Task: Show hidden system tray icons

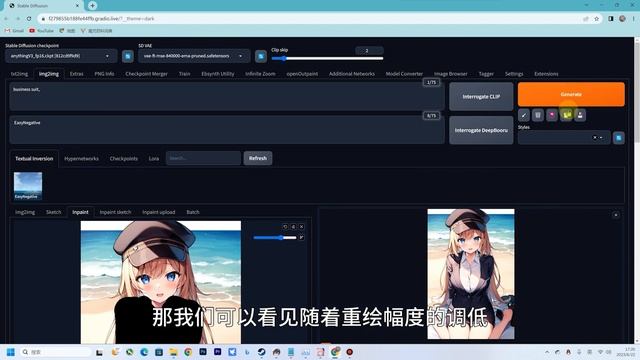Action: coord(547,352)
